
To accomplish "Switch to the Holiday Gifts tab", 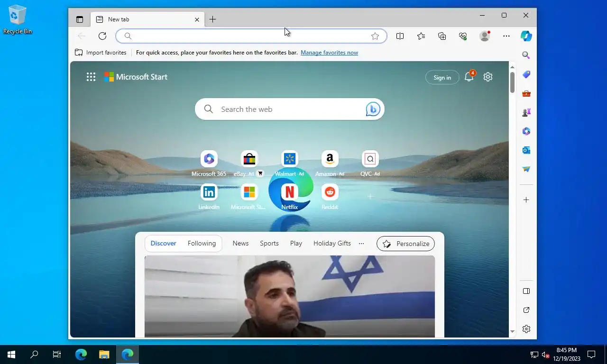I will coord(332,243).
